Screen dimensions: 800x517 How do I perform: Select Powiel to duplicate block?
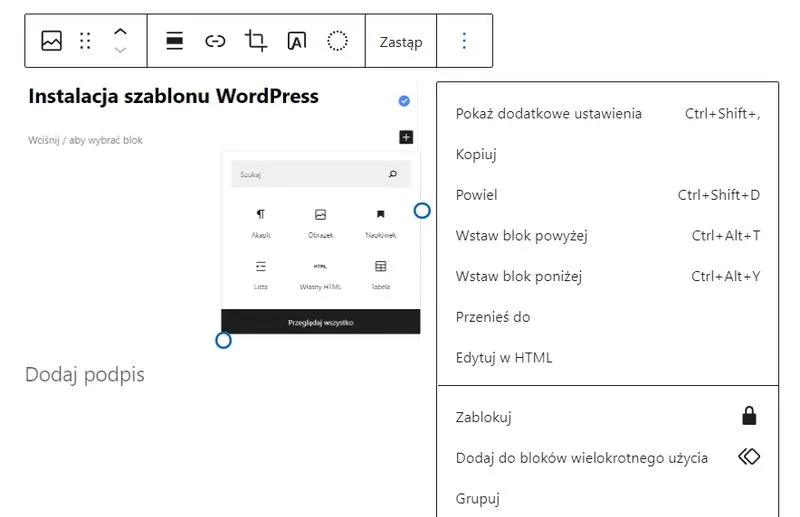pyautogui.click(x=608, y=195)
